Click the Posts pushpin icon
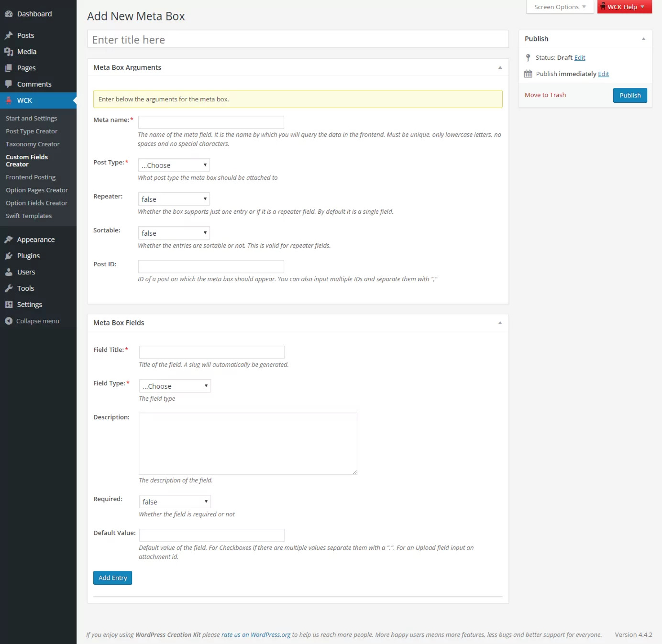662x644 pixels. pos(9,35)
